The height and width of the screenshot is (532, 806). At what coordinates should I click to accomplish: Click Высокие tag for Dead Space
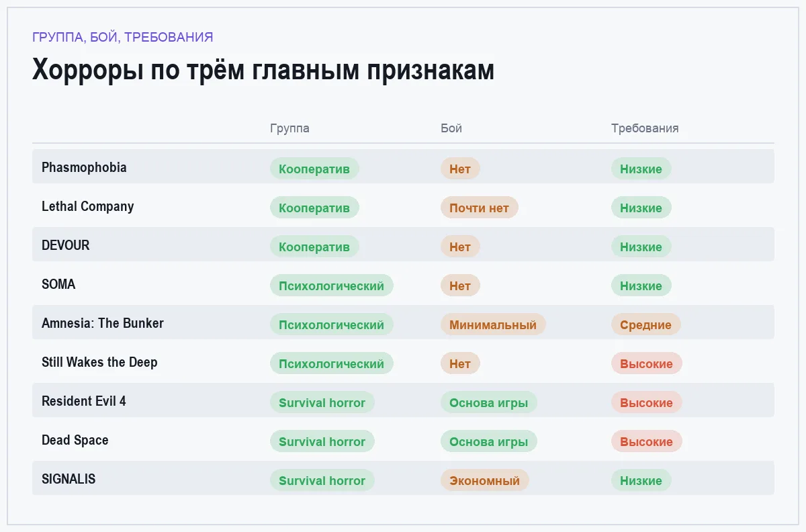coord(647,441)
